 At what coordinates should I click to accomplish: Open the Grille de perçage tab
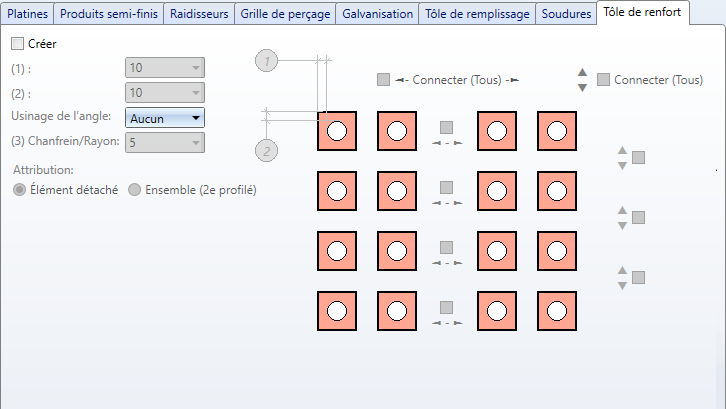(284, 14)
